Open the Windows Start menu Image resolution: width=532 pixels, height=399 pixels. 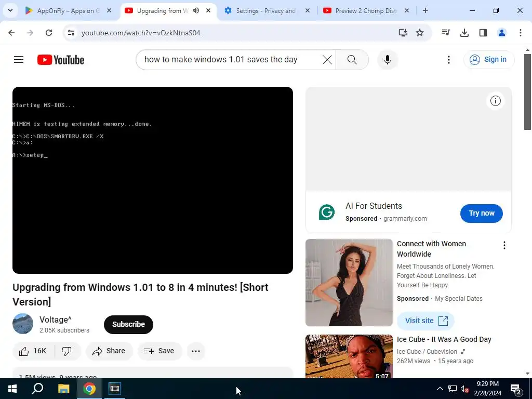pos(12,389)
